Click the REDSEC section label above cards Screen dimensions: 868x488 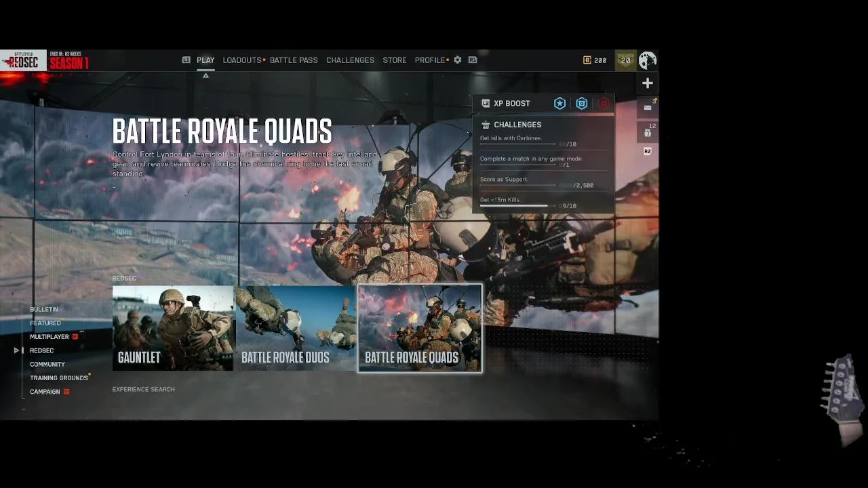pyautogui.click(x=124, y=279)
